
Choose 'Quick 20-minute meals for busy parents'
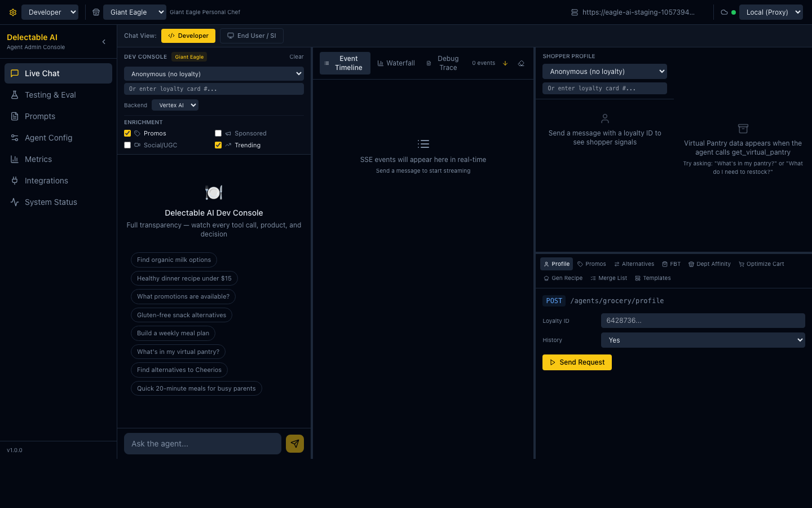pos(196,388)
